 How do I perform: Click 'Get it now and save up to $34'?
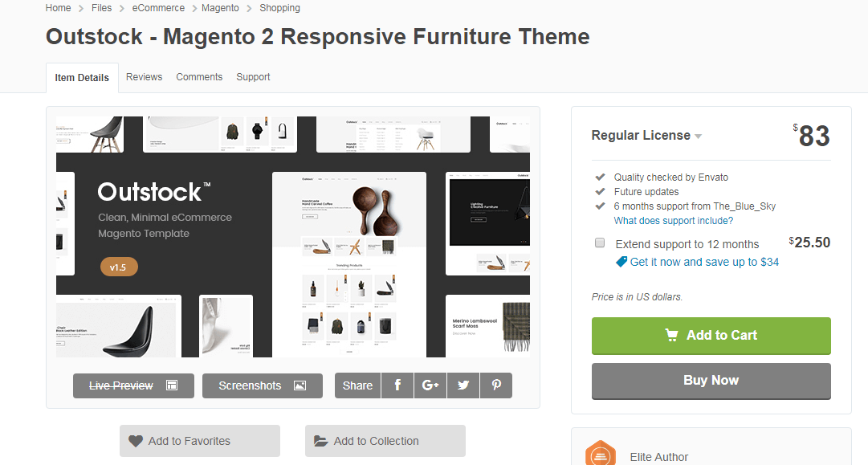(704, 262)
